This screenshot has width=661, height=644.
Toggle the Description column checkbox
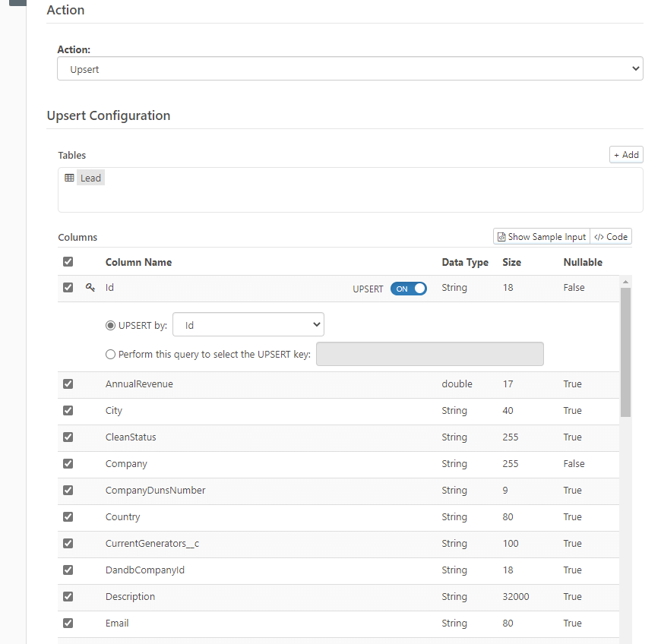68,597
